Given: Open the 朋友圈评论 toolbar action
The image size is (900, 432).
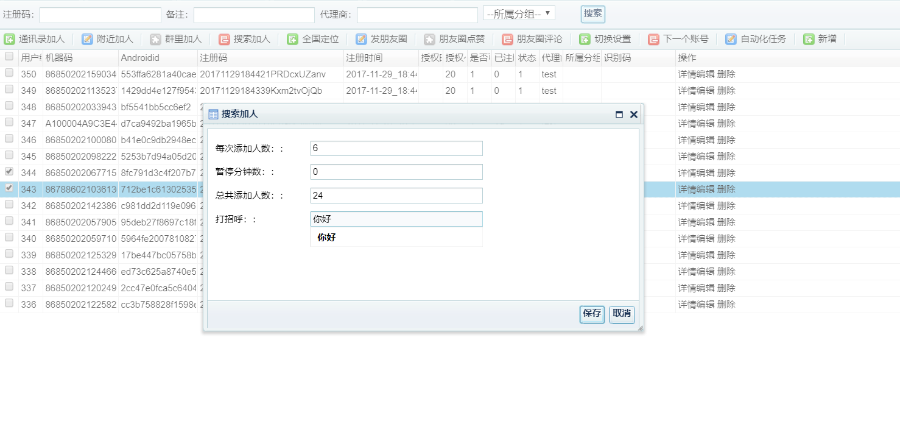Looking at the screenshot, I should tap(533, 39).
